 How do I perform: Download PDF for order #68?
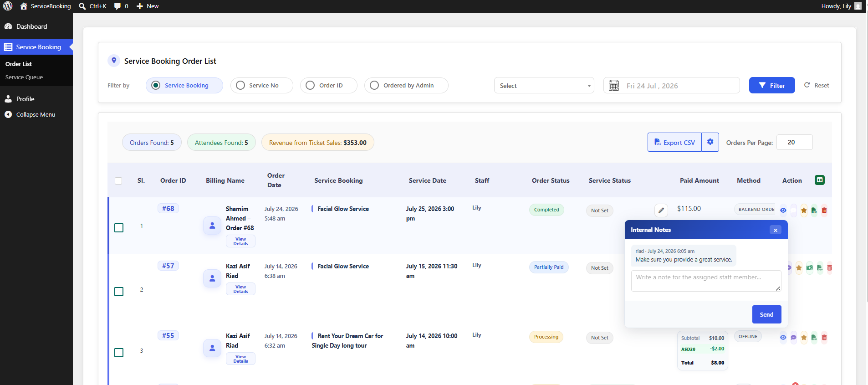(x=814, y=210)
